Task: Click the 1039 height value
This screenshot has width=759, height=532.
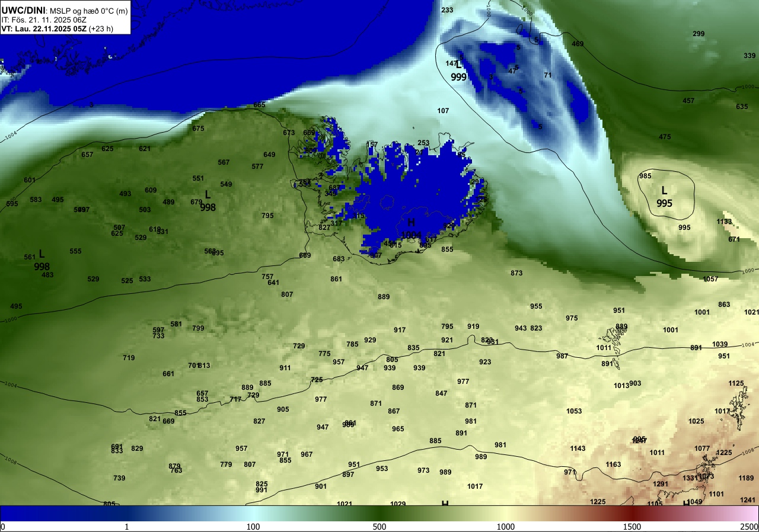Action: click(x=720, y=344)
